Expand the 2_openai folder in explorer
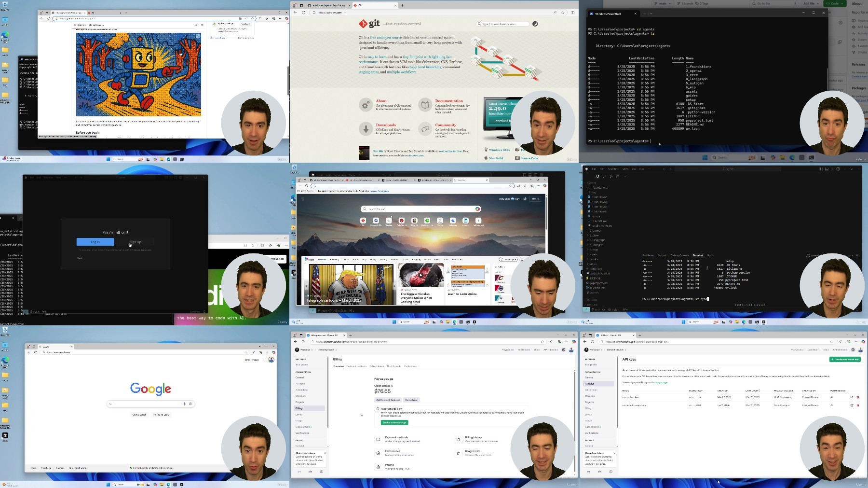 [595, 231]
